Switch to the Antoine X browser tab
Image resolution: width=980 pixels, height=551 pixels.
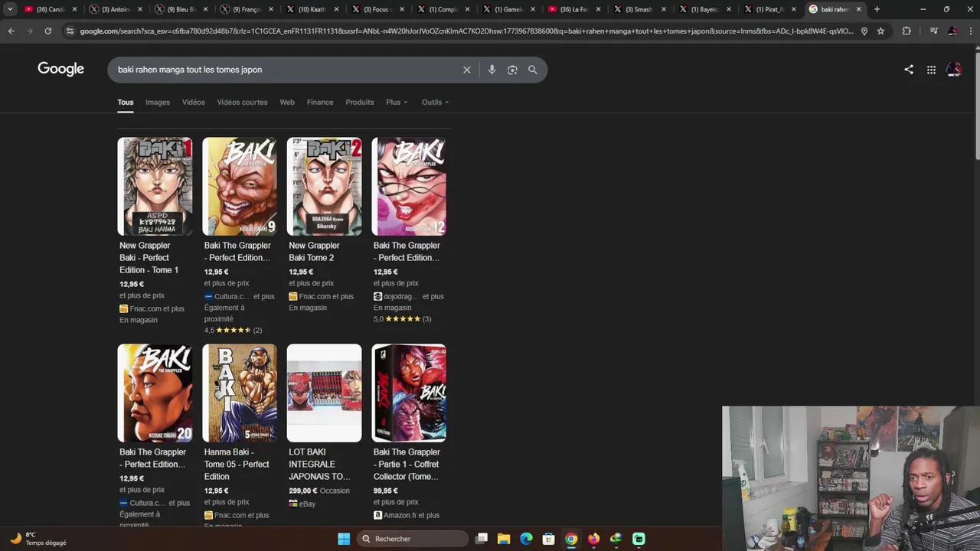click(x=113, y=9)
